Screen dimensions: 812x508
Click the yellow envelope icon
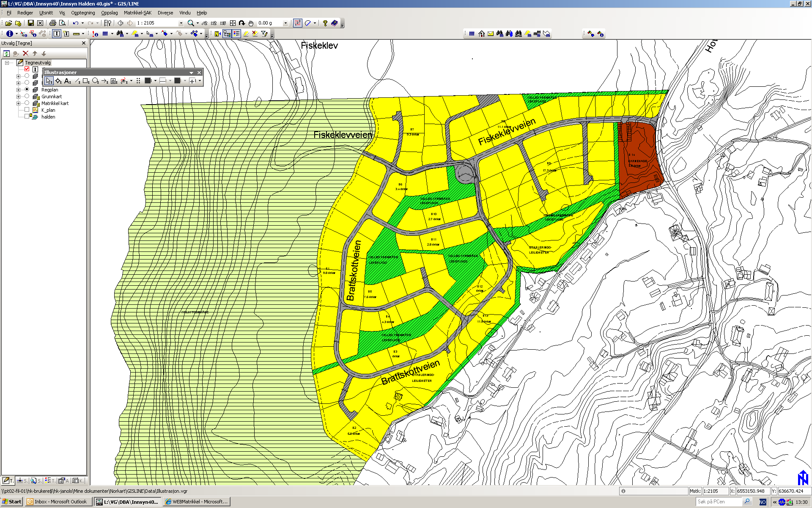point(491,33)
